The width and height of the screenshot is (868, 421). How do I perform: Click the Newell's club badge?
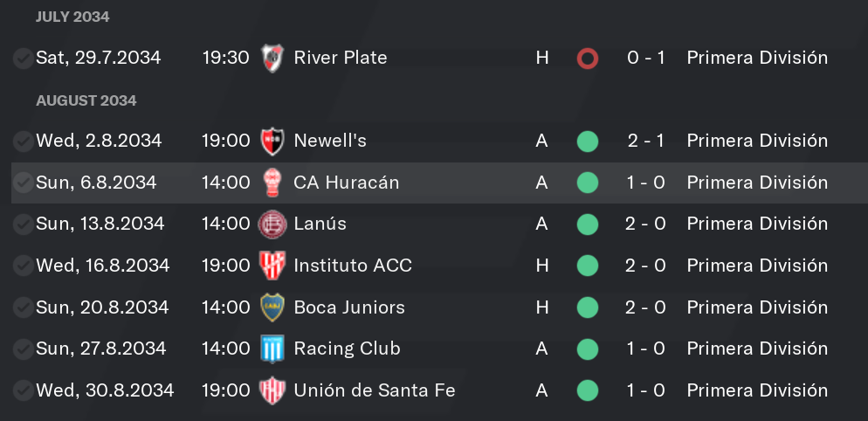[272, 141]
